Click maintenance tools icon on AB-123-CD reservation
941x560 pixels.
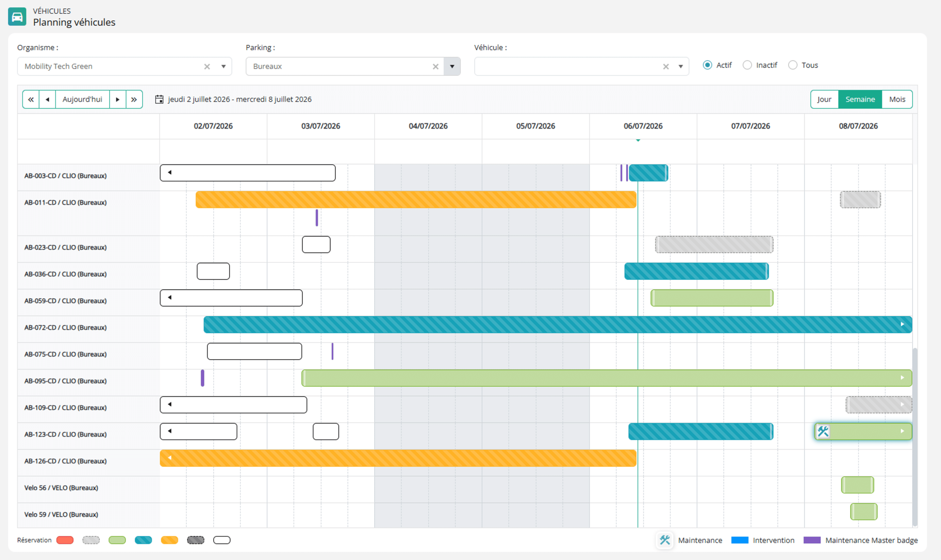tap(823, 431)
